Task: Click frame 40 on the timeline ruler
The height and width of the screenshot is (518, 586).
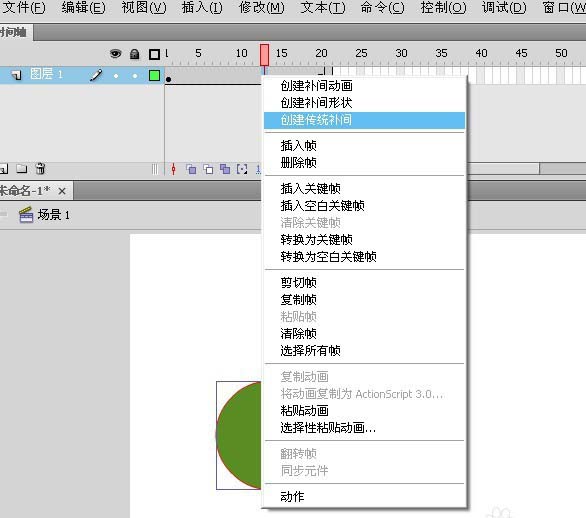Action: click(x=481, y=53)
